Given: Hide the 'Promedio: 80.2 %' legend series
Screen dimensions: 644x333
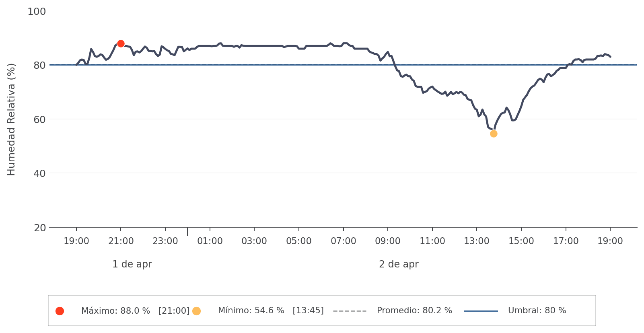Looking at the screenshot, I should (x=414, y=311).
